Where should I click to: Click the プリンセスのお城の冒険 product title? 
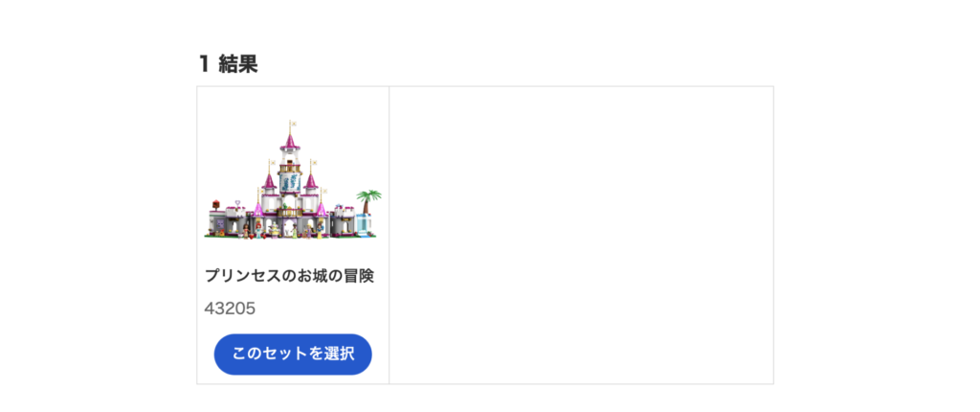(289, 276)
